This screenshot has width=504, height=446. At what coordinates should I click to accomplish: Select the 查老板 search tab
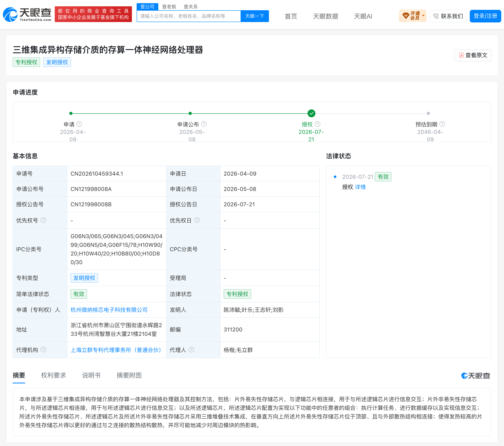(169, 7)
